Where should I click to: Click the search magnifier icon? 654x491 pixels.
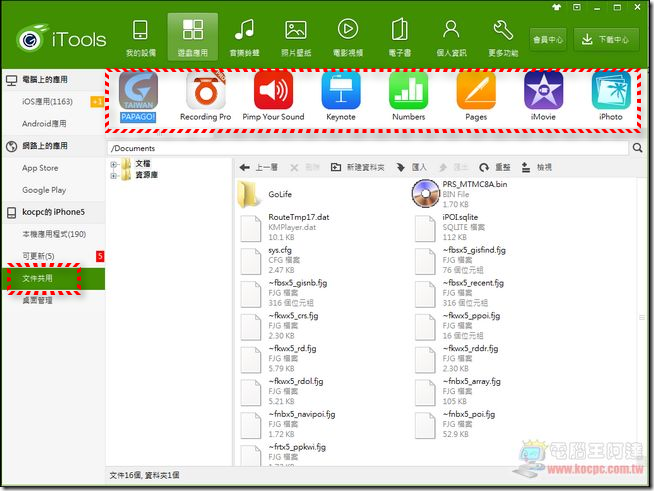coord(637,148)
